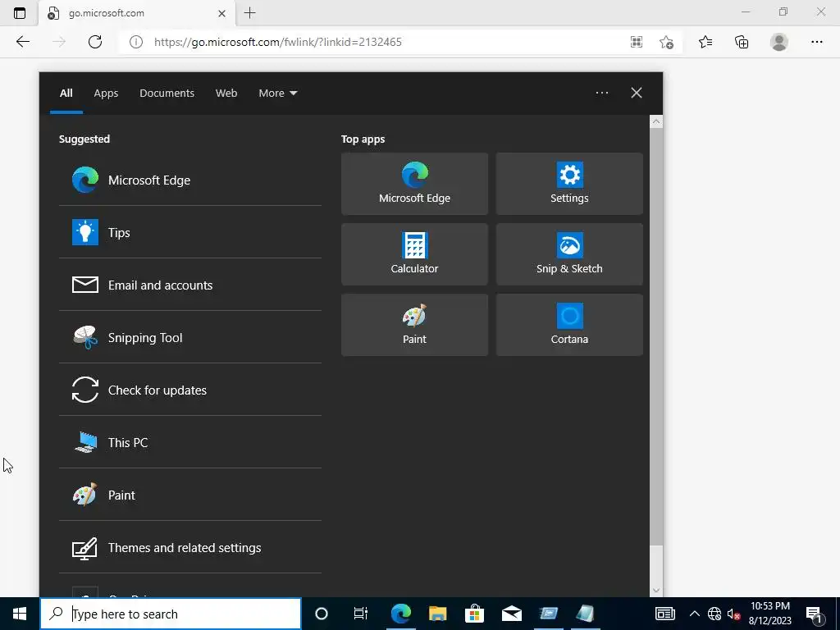Switch to the Web search tab
The width and height of the screenshot is (840, 630).
tap(226, 94)
